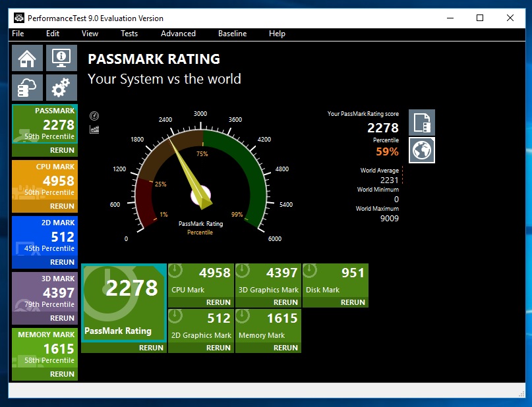
Task: Select the blue 2D MARK sidebar tile
Action: tap(45, 236)
